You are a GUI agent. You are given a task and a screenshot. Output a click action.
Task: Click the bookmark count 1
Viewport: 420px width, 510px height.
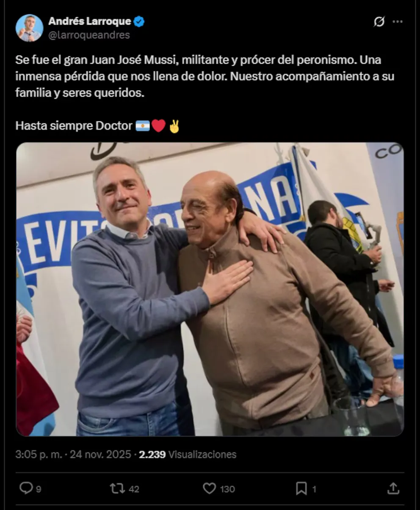314,489
